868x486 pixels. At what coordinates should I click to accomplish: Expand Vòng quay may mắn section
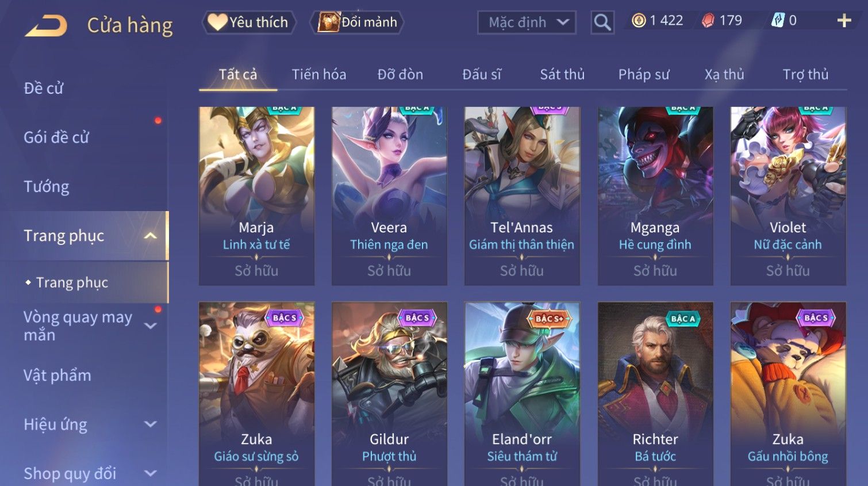pos(151,326)
